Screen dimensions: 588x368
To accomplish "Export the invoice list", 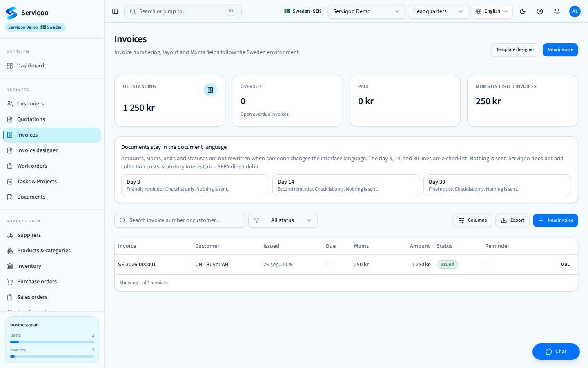I will [512, 220].
